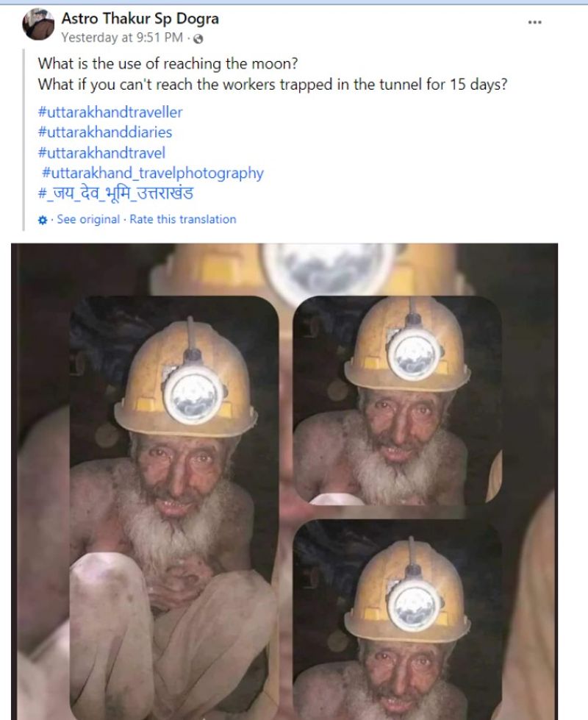Open the #uttarakhandtraveller hashtag
The image size is (588, 720).
click(110, 112)
